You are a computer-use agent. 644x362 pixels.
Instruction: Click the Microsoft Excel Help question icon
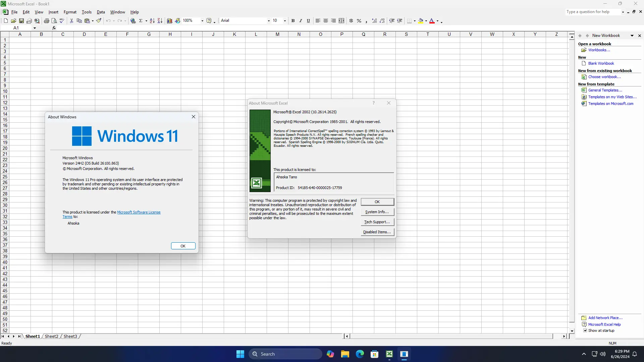pos(209,21)
